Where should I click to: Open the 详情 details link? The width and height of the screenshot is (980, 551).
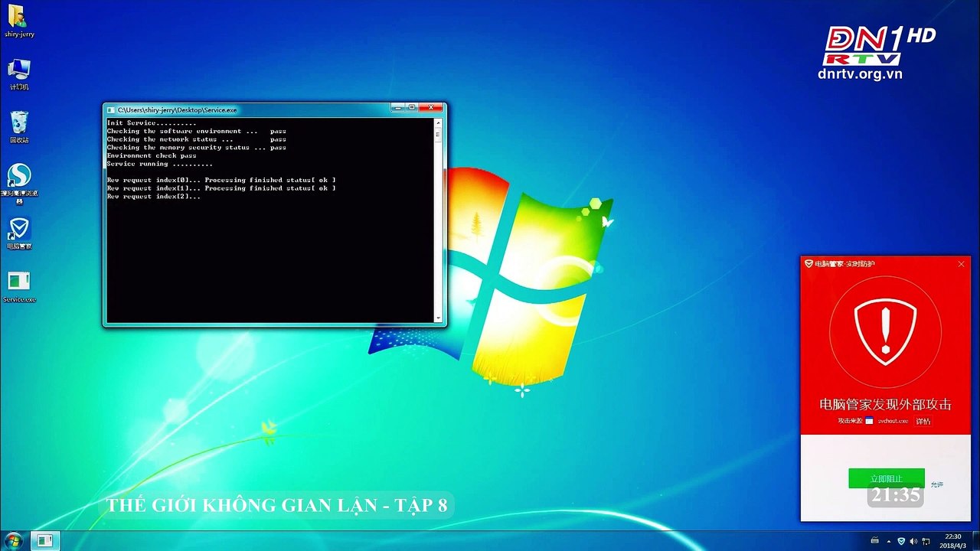923,421
